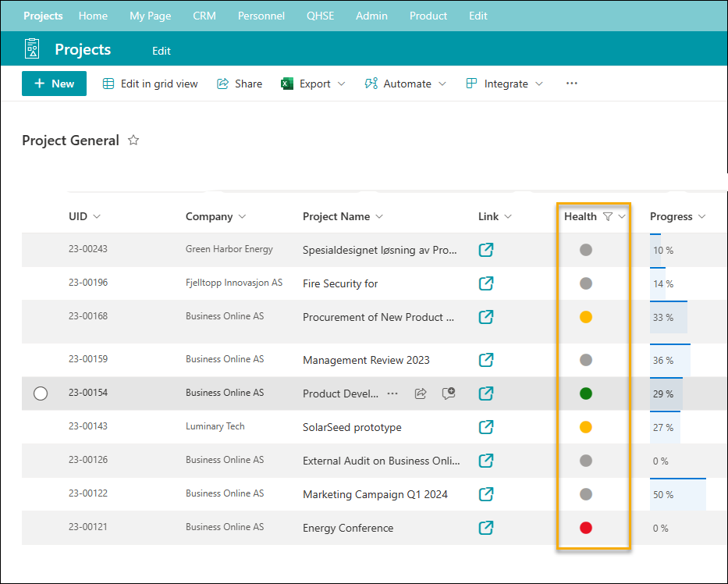Open Product in top navigation

[x=428, y=16]
